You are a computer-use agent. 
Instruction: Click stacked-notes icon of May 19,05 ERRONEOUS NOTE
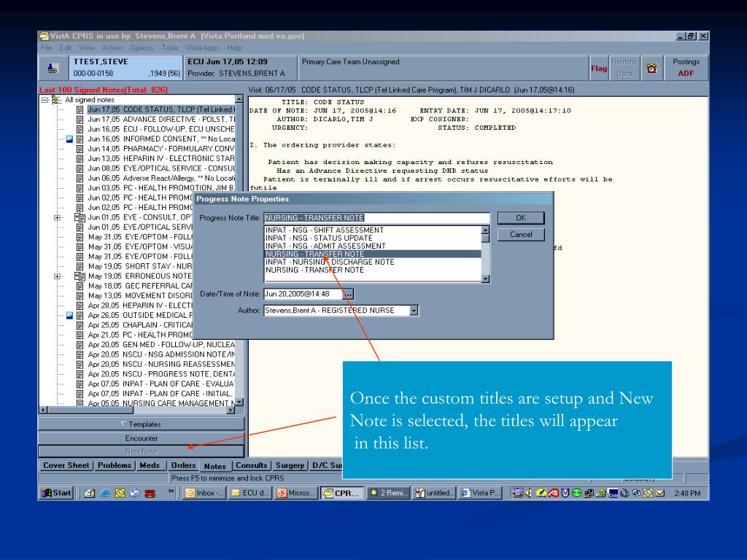tap(80, 276)
